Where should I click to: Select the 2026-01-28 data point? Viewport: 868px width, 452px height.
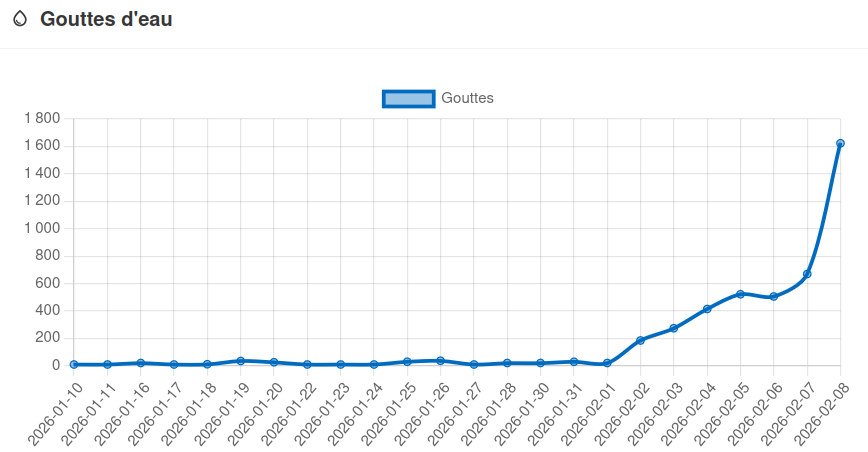coord(507,363)
